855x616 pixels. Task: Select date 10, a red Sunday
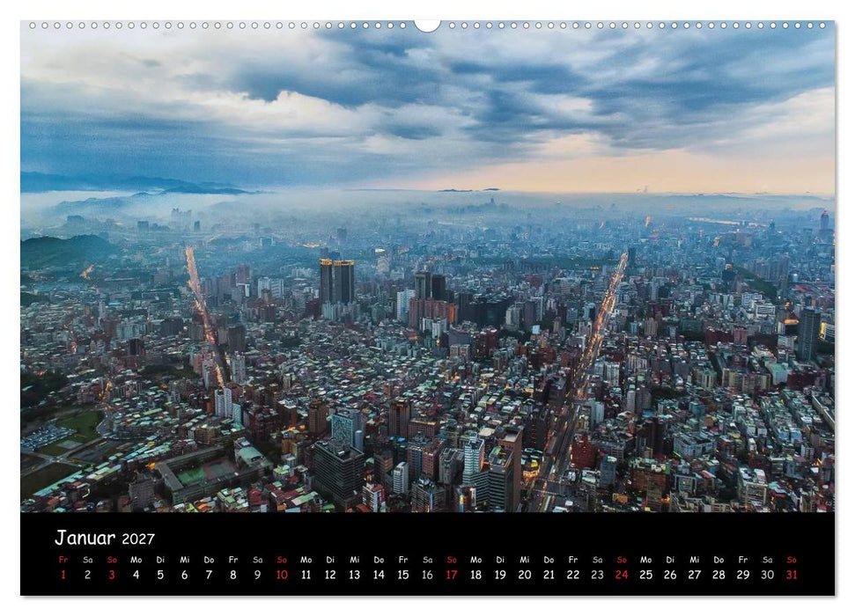click(x=282, y=575)
